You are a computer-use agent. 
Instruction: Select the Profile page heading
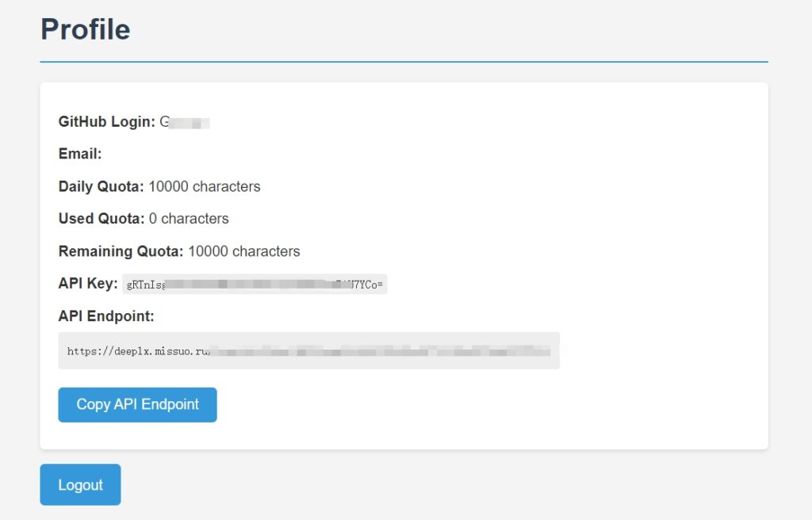click(84, 29)
